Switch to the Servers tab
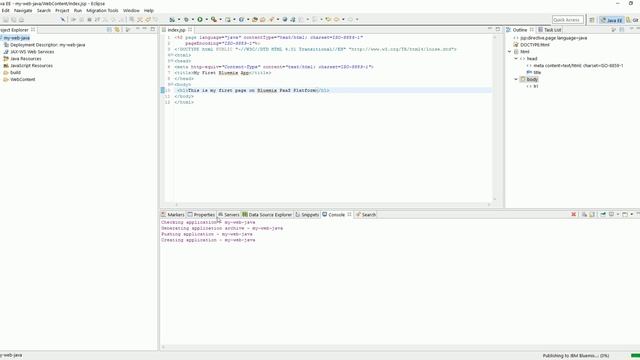Screen dimensions: 640x360 (x=229, y=215)
